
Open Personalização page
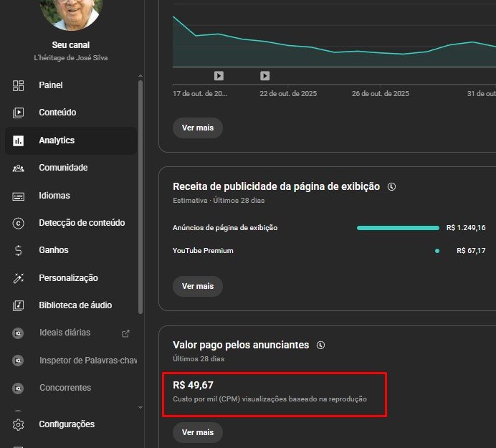point(71,278)
